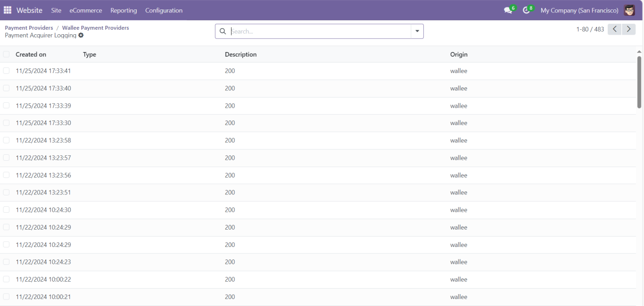Toggle the select-all checkbox in the header
Viewport: 644px width, 306px height.
point(6,55)
